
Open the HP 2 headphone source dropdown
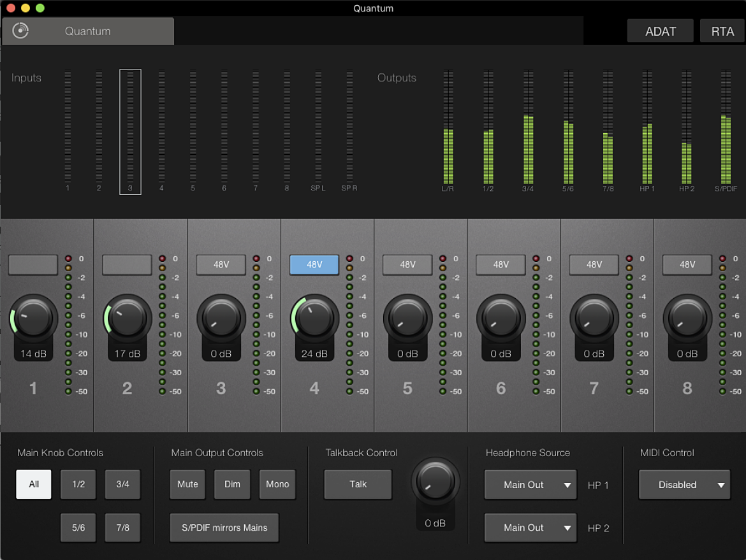[x=530, y=528]
